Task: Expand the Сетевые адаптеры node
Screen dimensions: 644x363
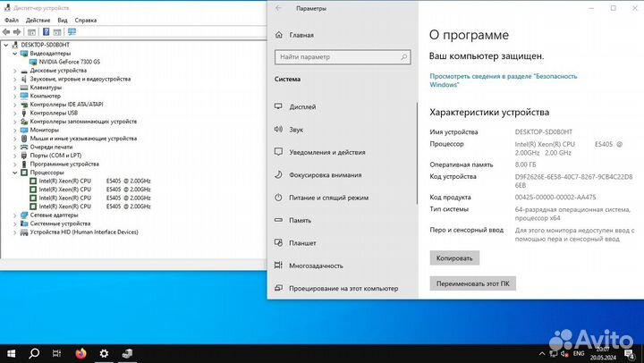Action: tap(15, 215)
